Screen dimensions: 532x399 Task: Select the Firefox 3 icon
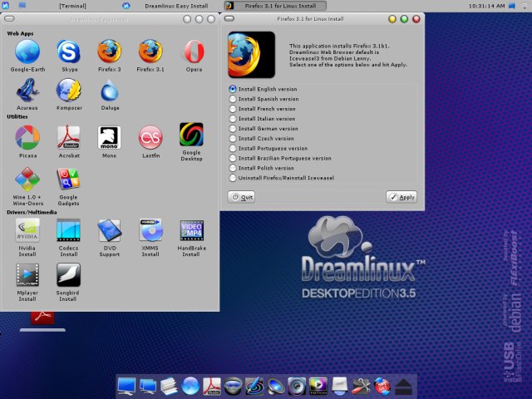click(x=109, y=52)
